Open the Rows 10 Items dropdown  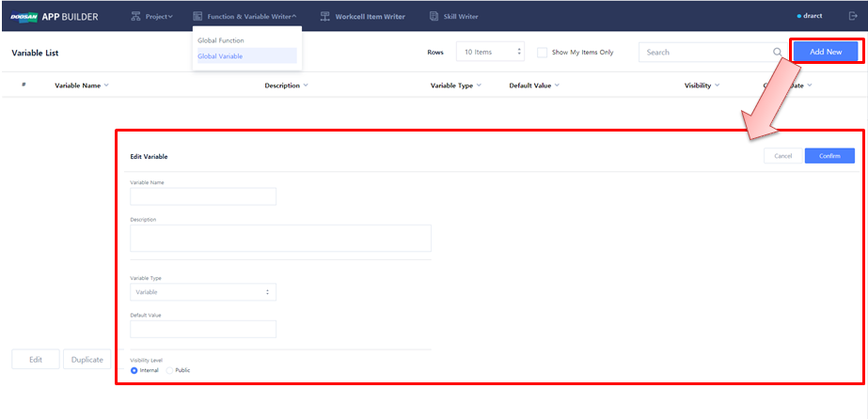(x=490, y=53)
